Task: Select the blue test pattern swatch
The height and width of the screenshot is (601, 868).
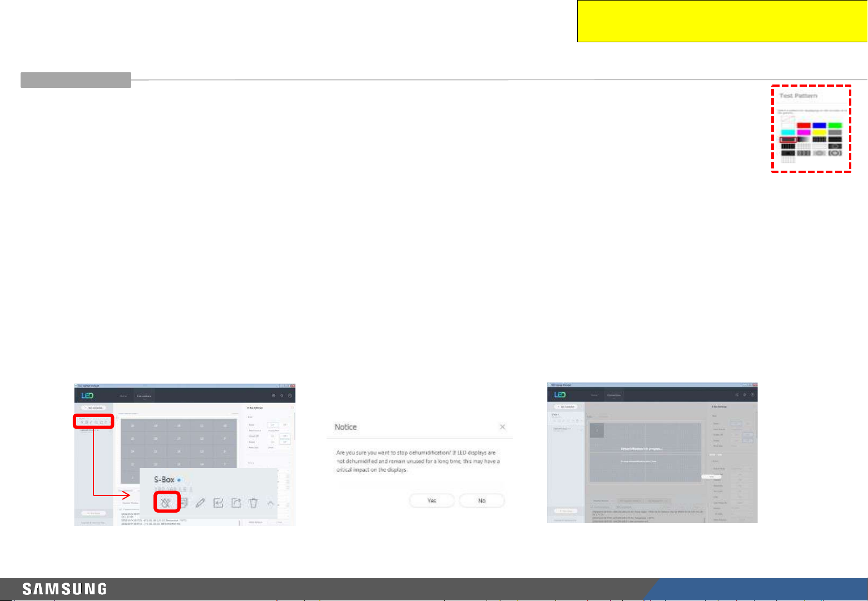Action: (819, 126)
